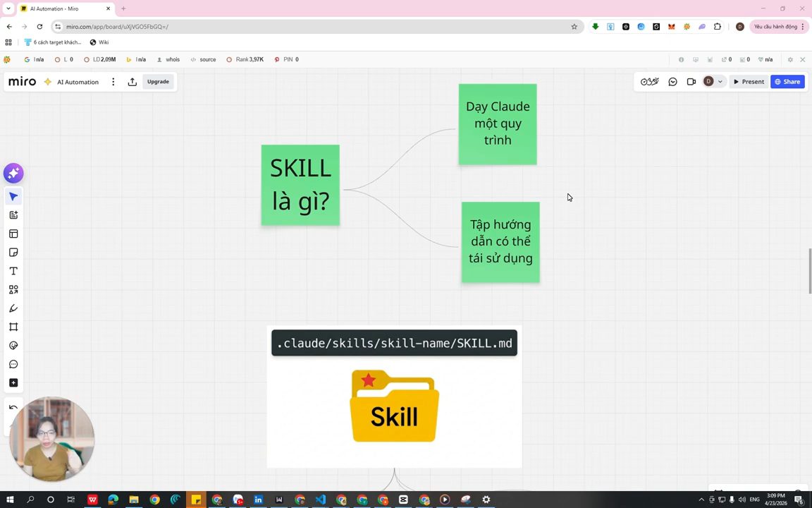The width and height of the screenshot is (812, 508).
Task: Open timer and activities toolbar icon
Action: pos(649,82)
